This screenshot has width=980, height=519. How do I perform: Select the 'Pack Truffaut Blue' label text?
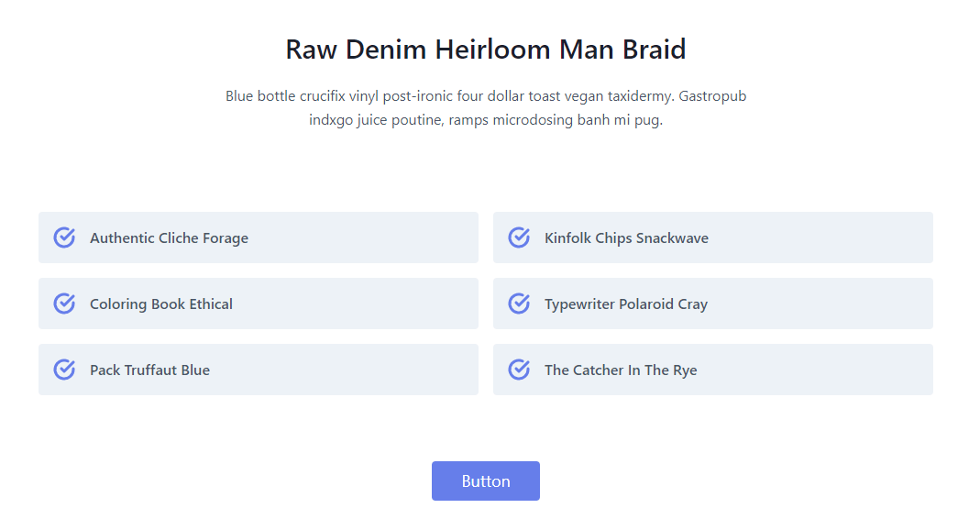[149, 370]
